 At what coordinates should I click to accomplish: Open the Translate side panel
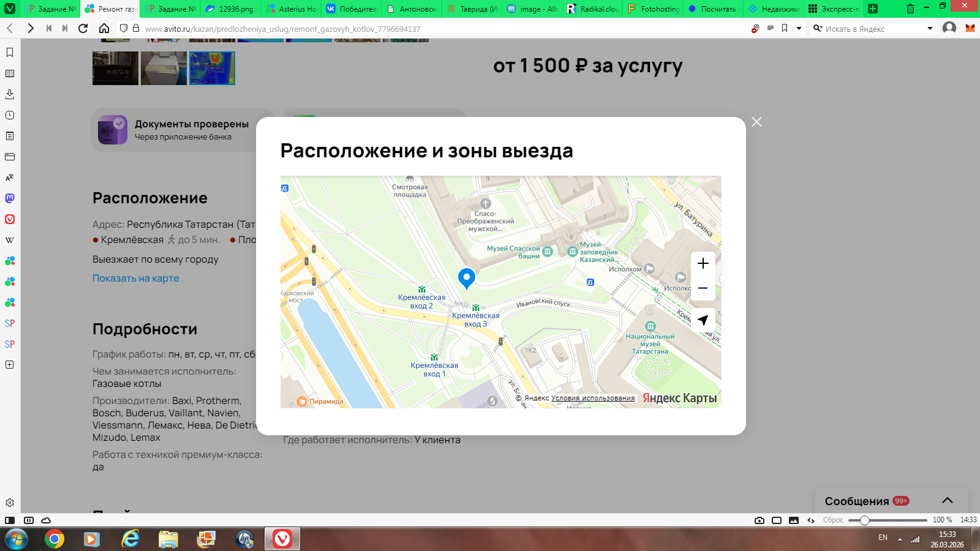10,178
